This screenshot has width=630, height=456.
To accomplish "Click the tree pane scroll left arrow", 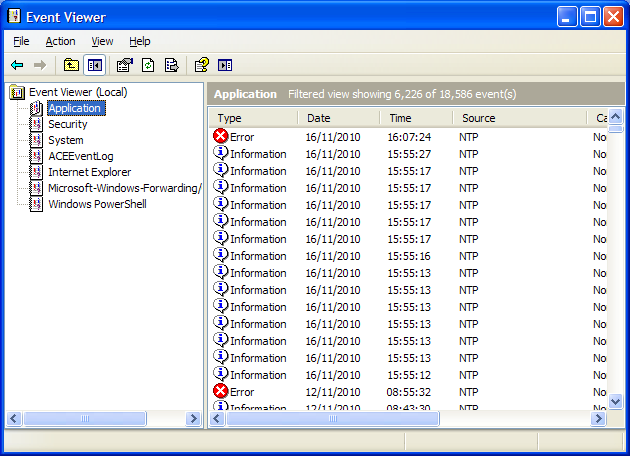I will coord(14,419).
